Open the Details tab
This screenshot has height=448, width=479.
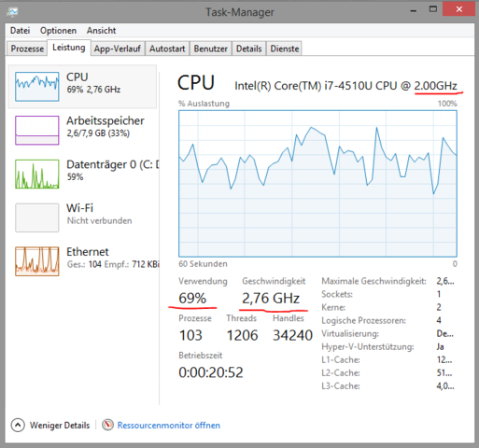click(248, 49)
